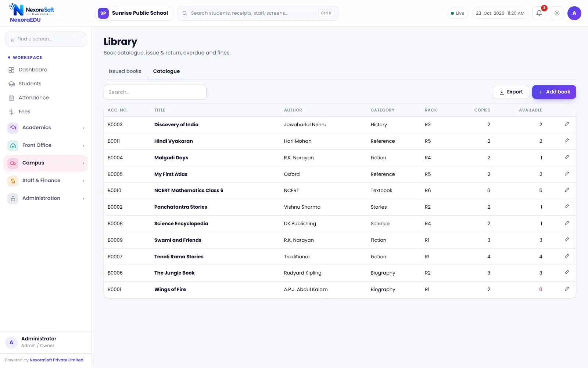The image size is (588, 368).
Task: Edit the Malgudi Days book entry
Action: click(x=567, y=158)
